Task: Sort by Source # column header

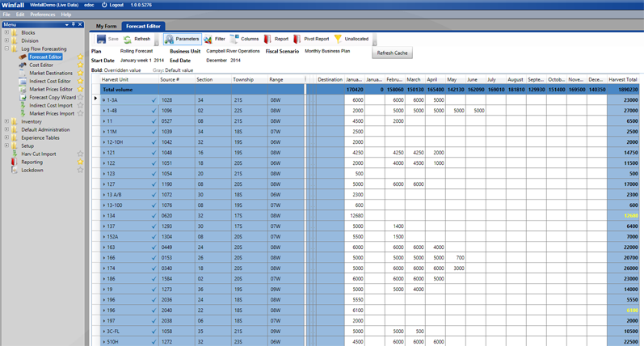Action: 177,80
